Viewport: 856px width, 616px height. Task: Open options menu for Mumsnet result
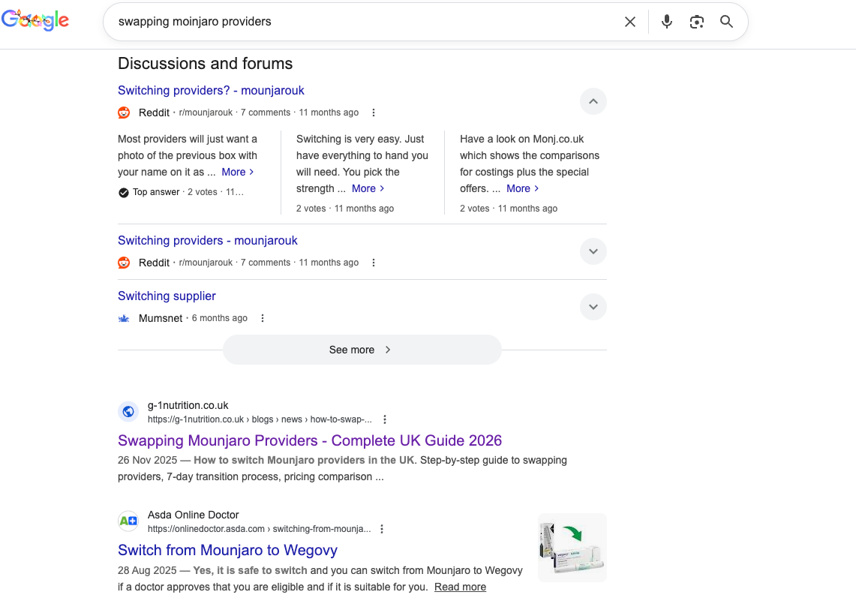[263, 318]
